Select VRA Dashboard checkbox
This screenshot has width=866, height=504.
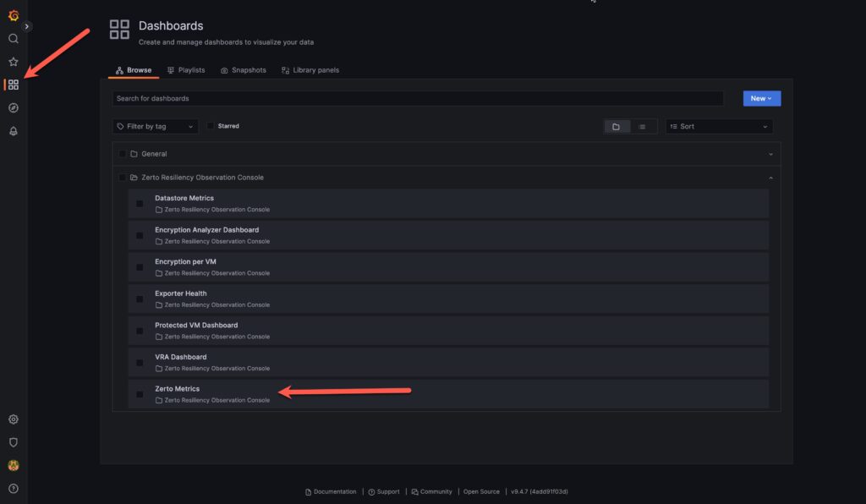pos(140,363)
